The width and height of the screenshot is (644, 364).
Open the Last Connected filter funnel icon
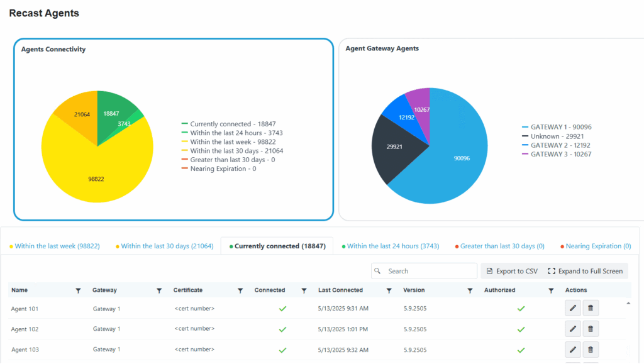click(389, 290)
